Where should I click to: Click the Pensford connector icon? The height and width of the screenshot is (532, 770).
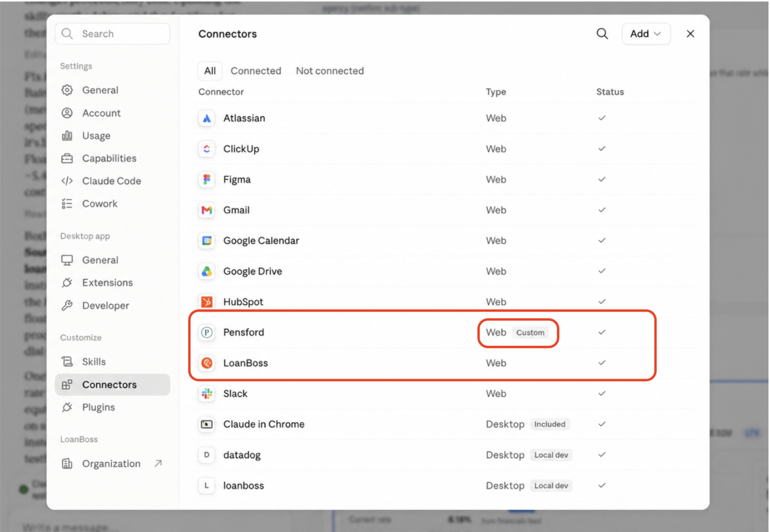[x=207, y=332]
